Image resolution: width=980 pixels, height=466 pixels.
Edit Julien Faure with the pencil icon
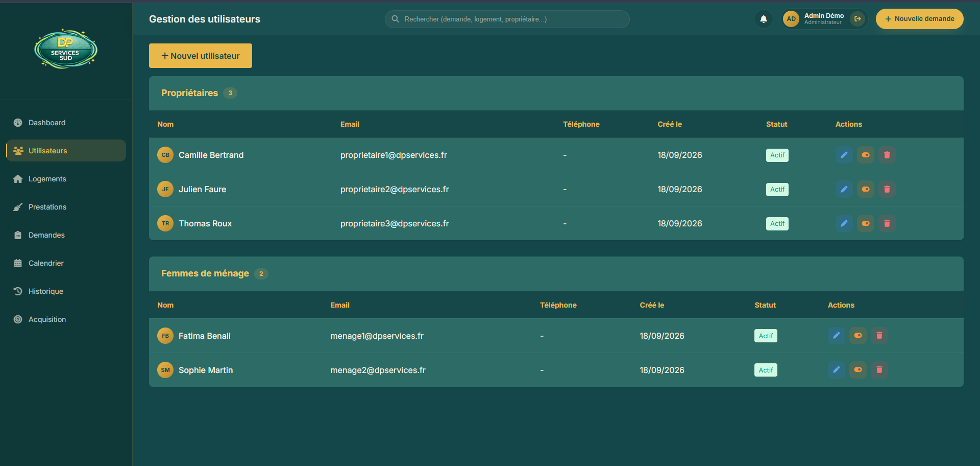pos(844,189)
